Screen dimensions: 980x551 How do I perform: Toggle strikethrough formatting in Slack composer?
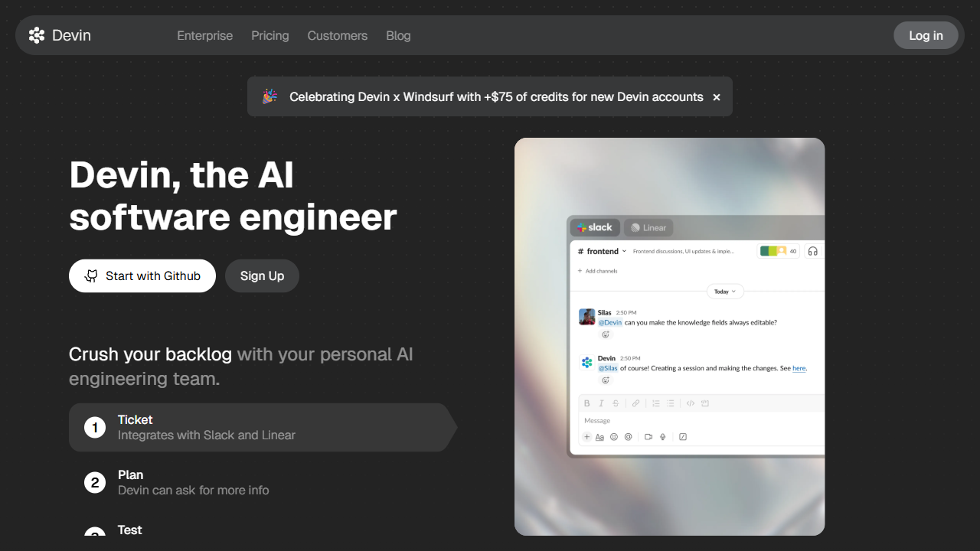tap(616, 403)
